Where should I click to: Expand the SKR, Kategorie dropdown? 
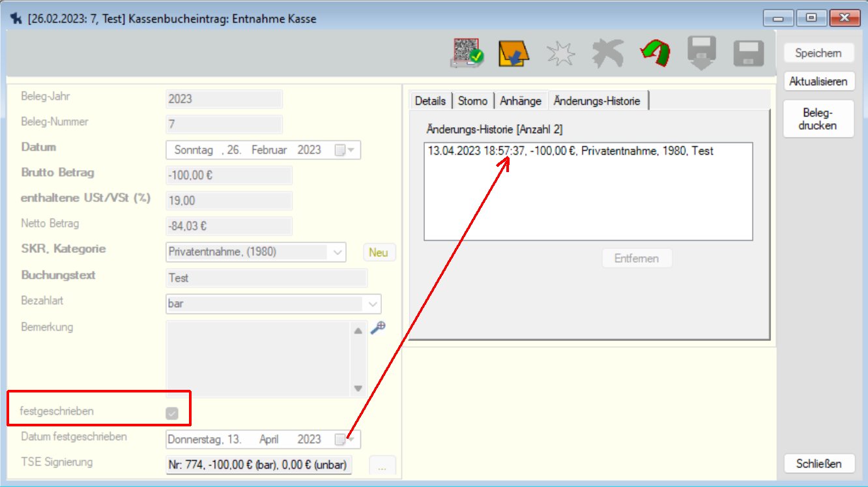pos(338,252)
